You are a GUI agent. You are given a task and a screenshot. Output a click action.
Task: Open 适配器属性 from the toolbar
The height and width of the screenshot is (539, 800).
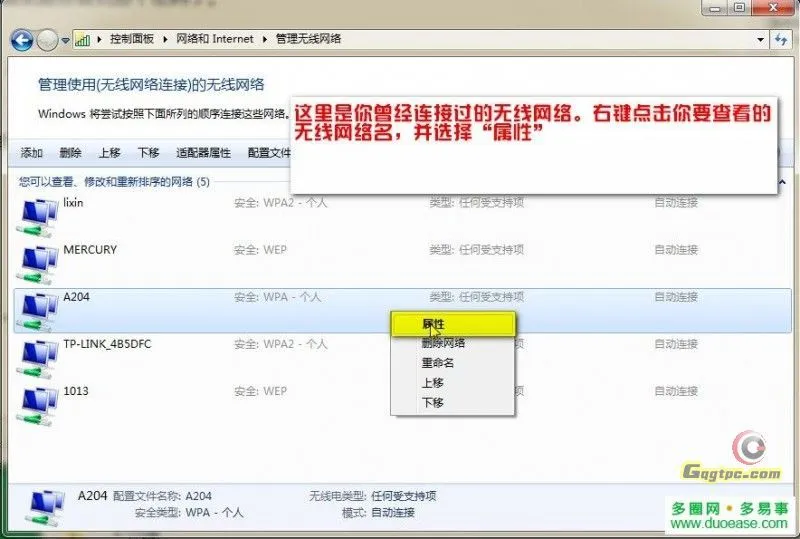(x=203, y=153)
